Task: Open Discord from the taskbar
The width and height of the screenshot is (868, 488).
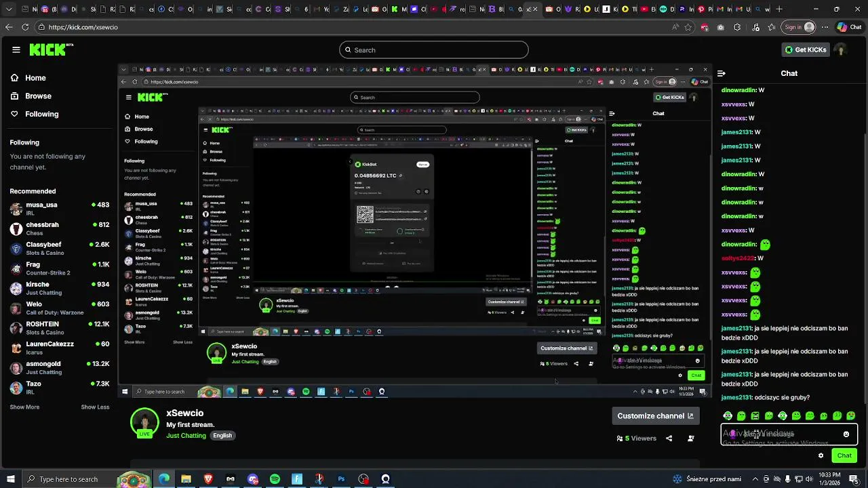Action: point(253,479)
